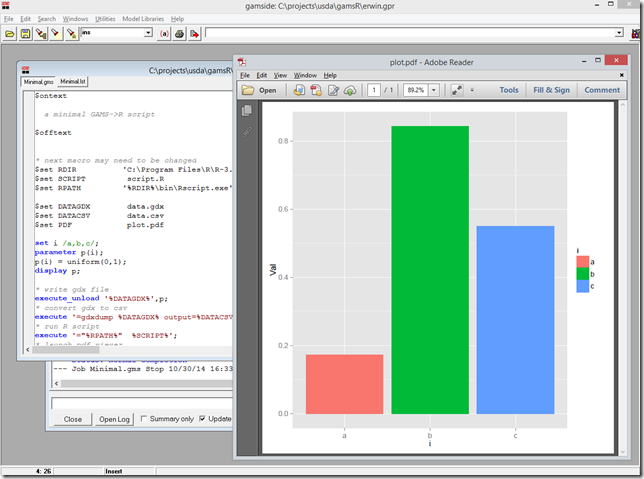
Task: Click the print icon in GAMS toolbar
Action: tap(179, 34)
